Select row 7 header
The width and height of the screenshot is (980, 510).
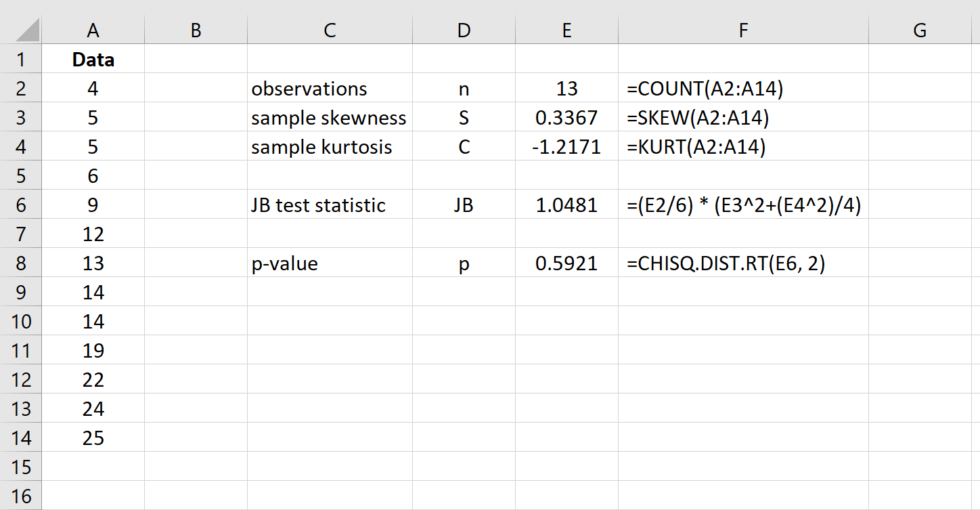21,234
